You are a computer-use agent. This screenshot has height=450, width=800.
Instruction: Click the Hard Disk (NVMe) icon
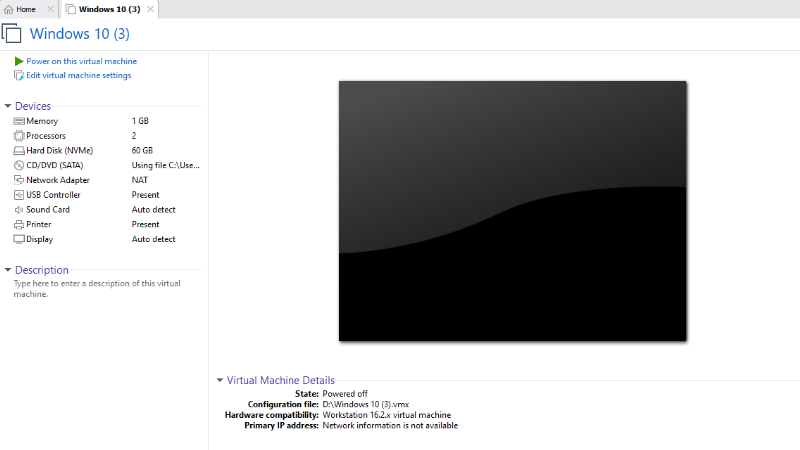point(18,150)
